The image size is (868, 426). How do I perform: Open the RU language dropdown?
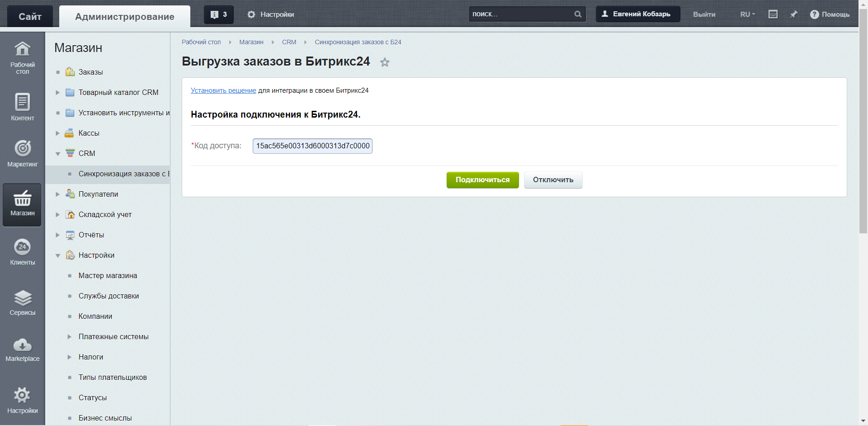[x=748, y=14]
